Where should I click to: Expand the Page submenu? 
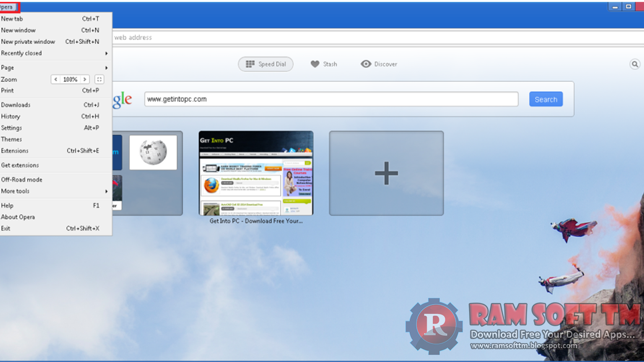click(x=56, y=67)
